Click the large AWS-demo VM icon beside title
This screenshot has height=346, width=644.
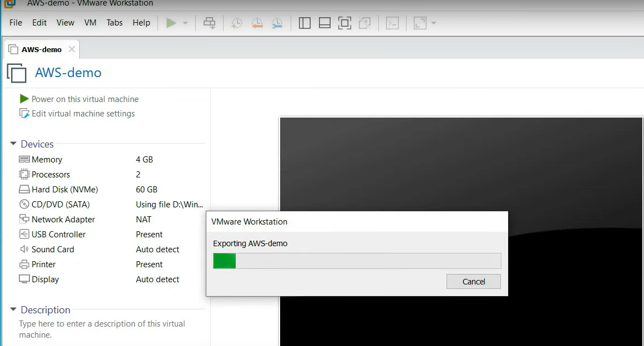(x=17, y=73)
